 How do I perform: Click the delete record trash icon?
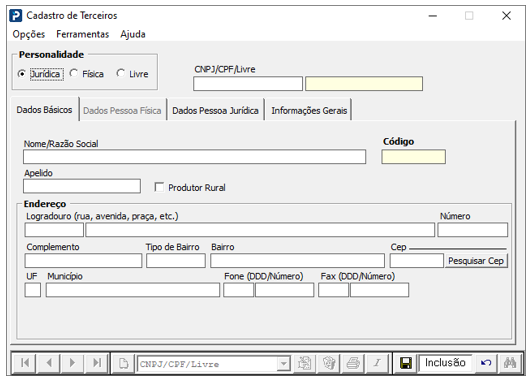tap(329, 363)
